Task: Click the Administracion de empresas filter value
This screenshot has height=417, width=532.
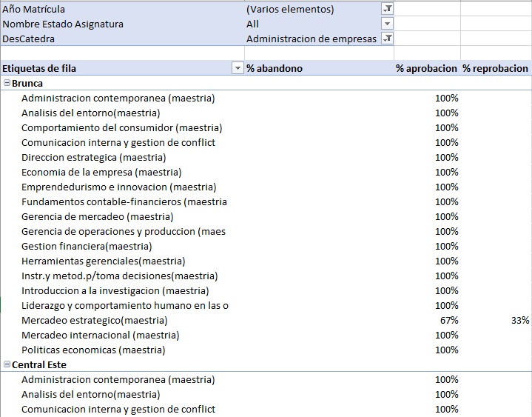Action: click(311, 39)
